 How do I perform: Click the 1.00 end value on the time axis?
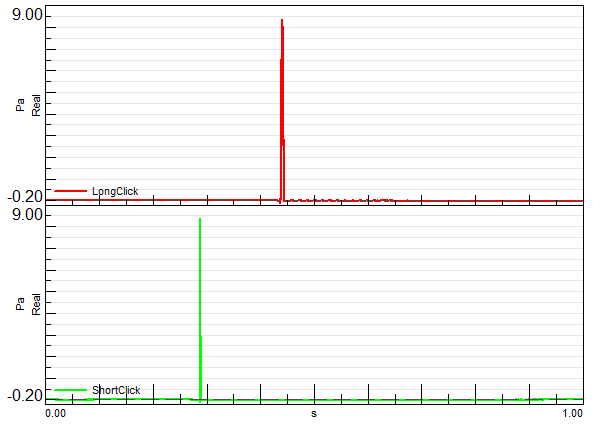pos(572,412)
